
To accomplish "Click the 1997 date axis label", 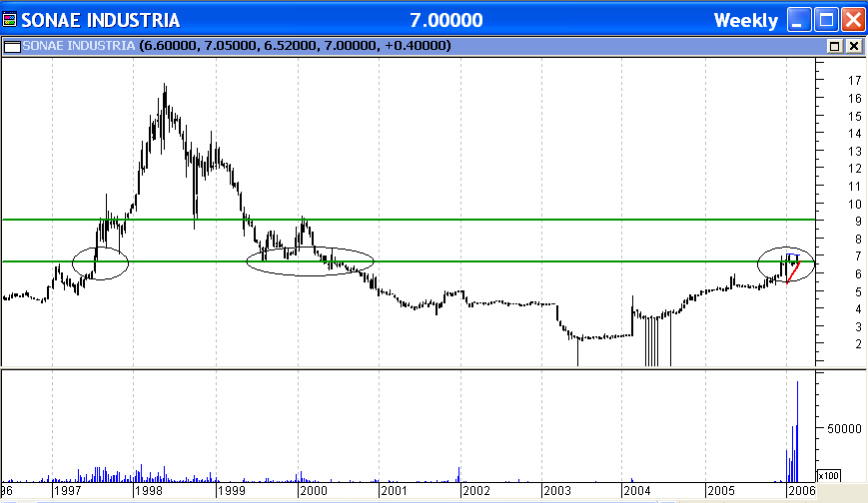I will coord(68,491).
